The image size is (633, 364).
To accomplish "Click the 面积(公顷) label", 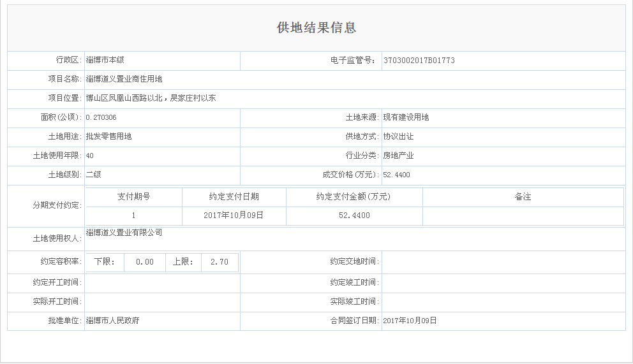I will (x=61, y=117).
